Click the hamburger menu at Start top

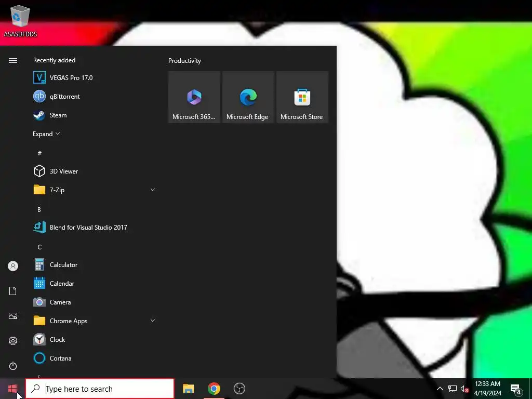(x=13, y=60)
